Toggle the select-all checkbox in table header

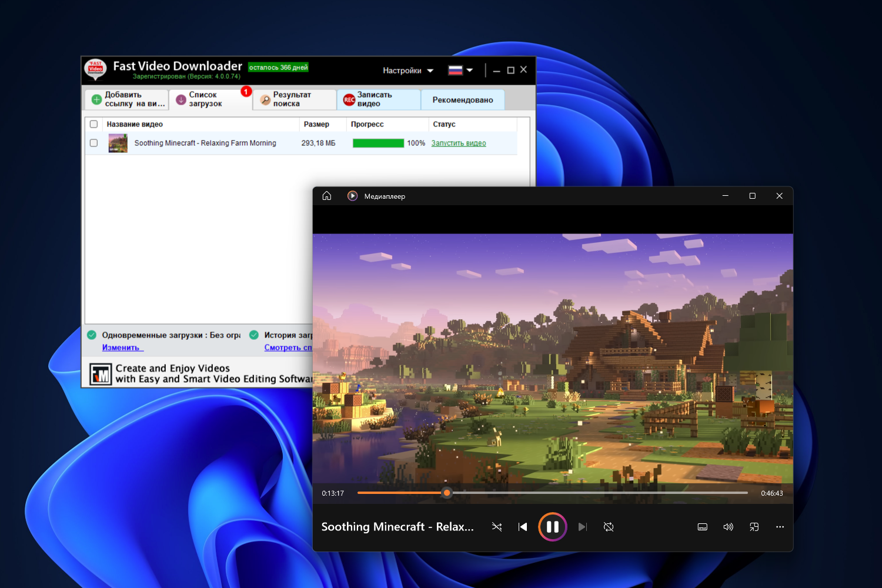93,124
